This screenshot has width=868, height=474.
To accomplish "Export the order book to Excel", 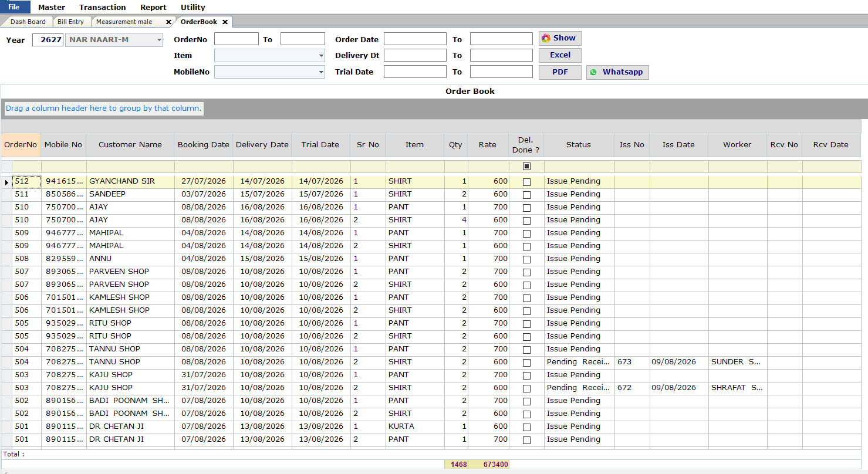I will click(x=560, y=55).
